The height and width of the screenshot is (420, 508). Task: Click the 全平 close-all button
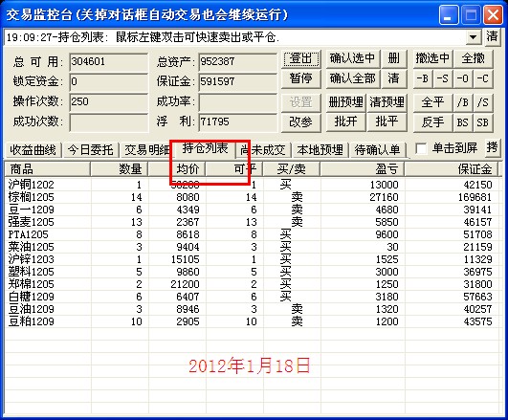pos(432,102)
